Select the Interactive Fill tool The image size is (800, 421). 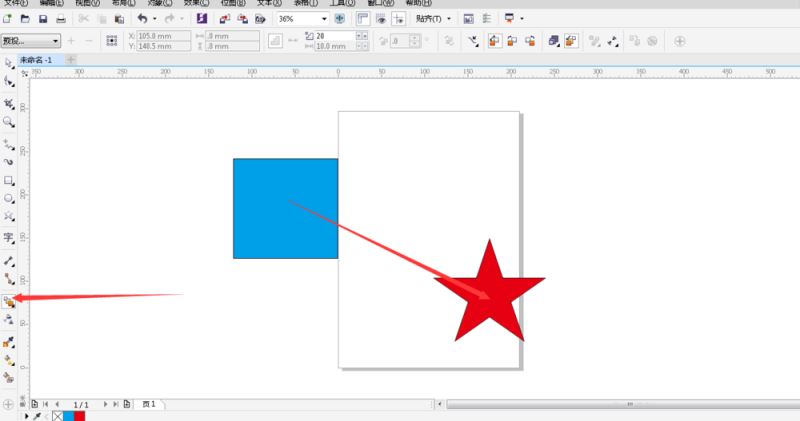pyautogui.click(x=9, y=360)
